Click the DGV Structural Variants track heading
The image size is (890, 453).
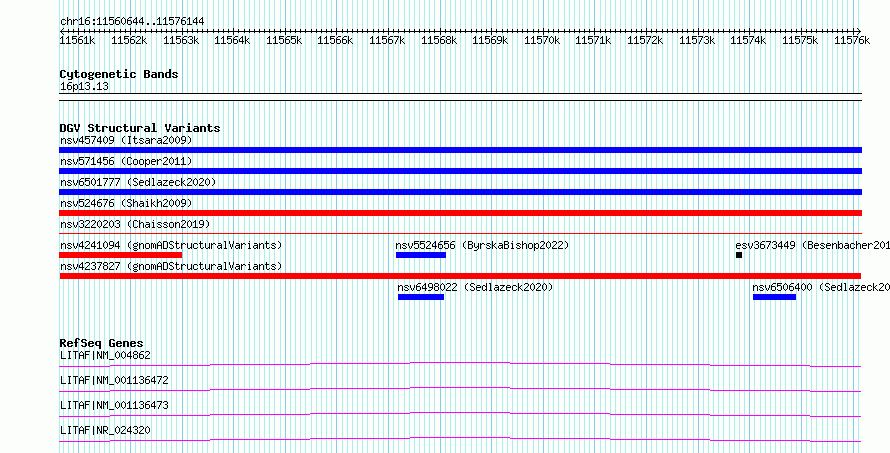tap(140, 128)
